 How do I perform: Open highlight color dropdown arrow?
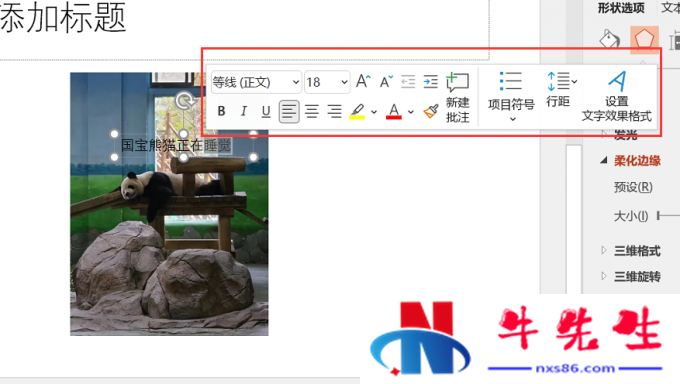click(374, 112)
